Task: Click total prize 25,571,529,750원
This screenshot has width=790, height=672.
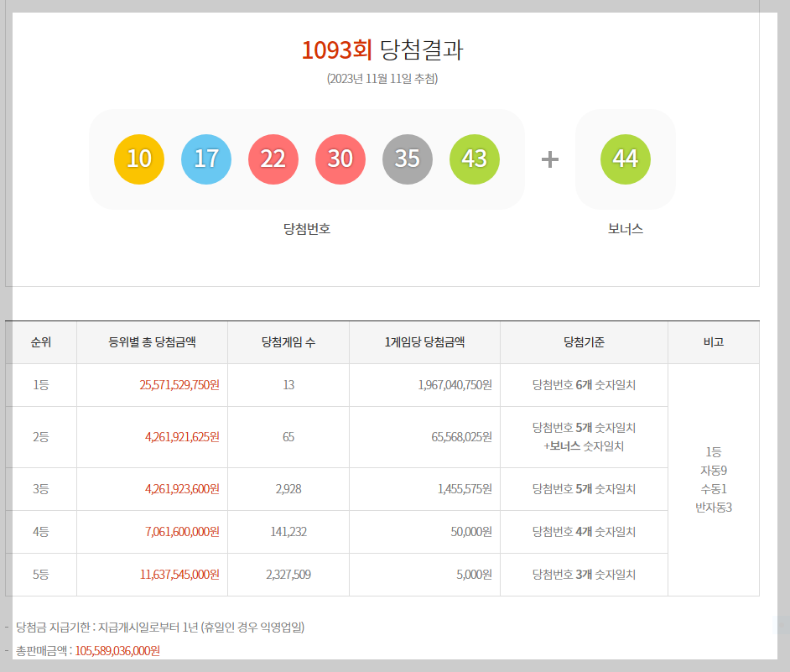Action: point(179,385)
